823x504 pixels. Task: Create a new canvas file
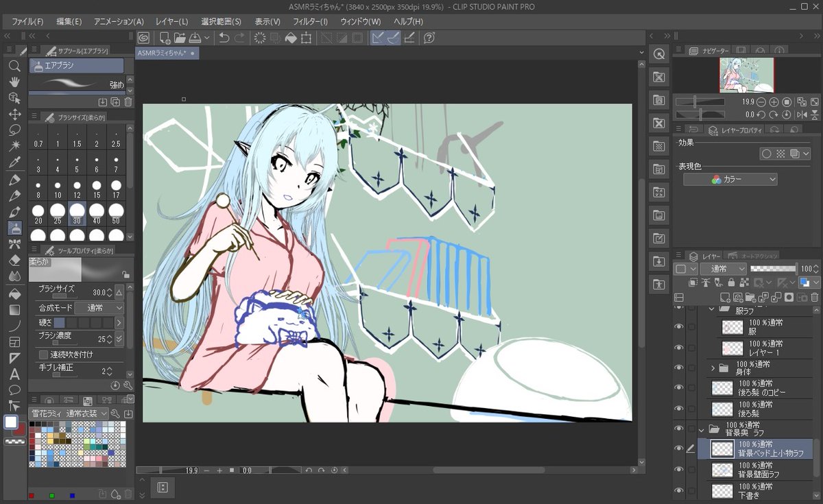pos(165,38)
